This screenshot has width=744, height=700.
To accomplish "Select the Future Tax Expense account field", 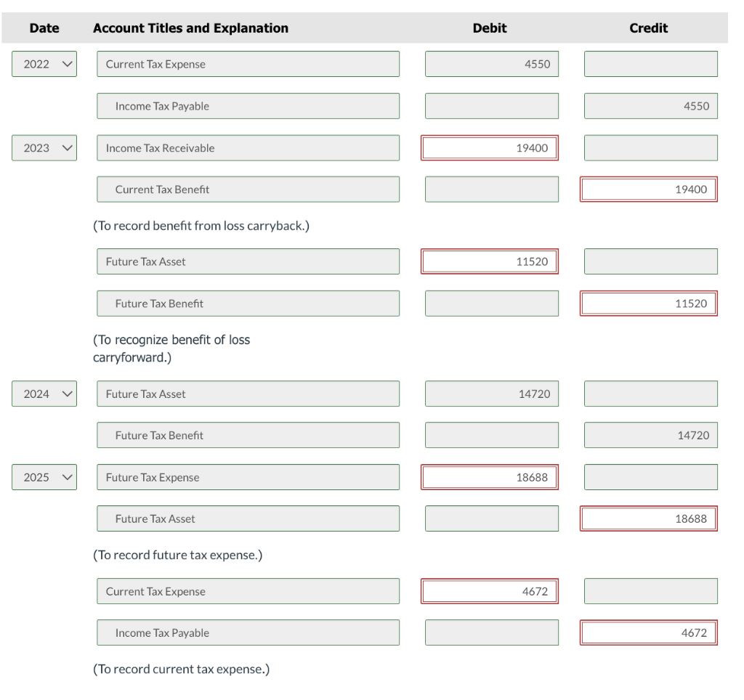I will point(248,477).
